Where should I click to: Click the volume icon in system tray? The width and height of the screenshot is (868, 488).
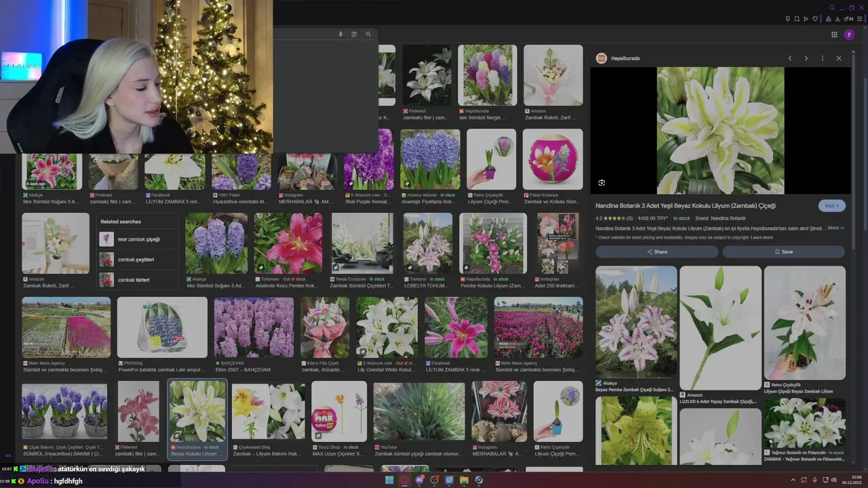click(x=833, y=480)
